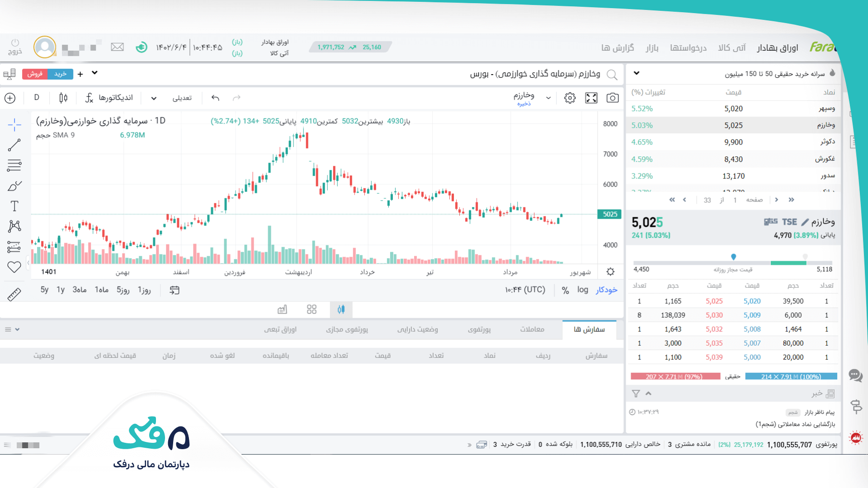Open the derivative securities tab

280,329
